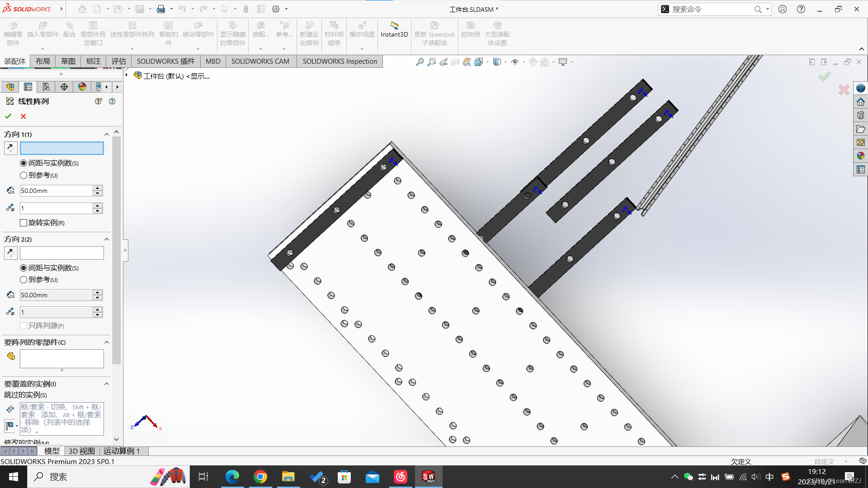Switch to the 3D 视图 bottom tab
Viewport: 868px width, 488px height.
coord(81,451)
